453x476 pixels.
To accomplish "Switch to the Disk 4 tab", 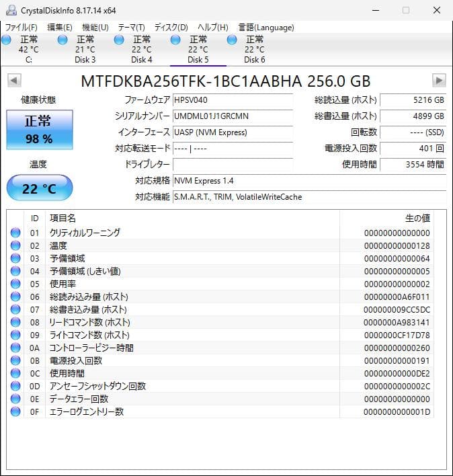I will (141, 50).
